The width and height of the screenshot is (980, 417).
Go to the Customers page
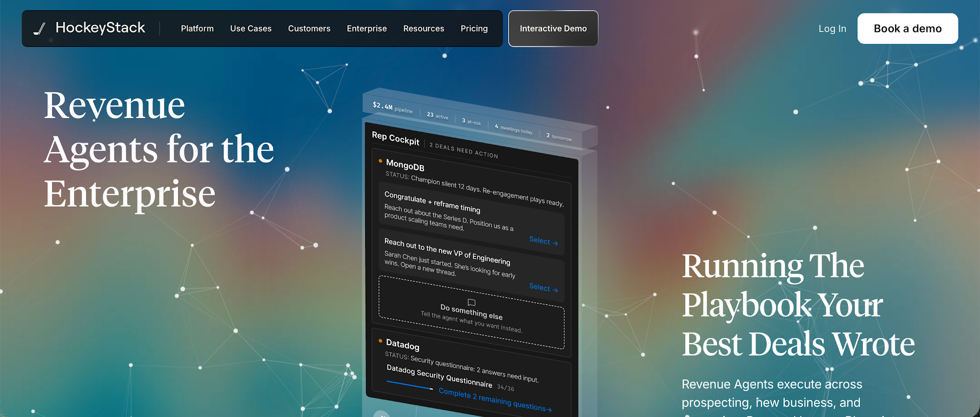[309, 29]
